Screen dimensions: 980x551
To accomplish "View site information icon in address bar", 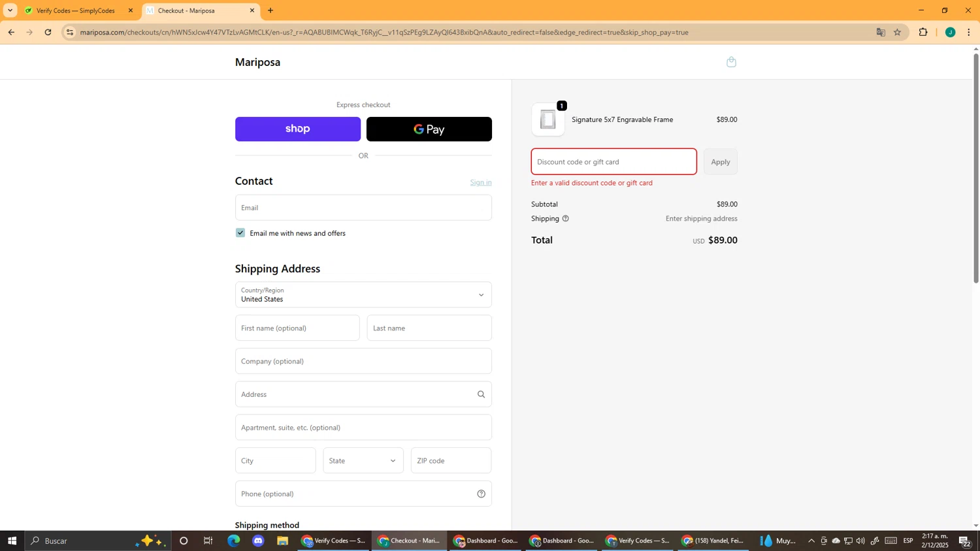I will click(x=70, y=32).
